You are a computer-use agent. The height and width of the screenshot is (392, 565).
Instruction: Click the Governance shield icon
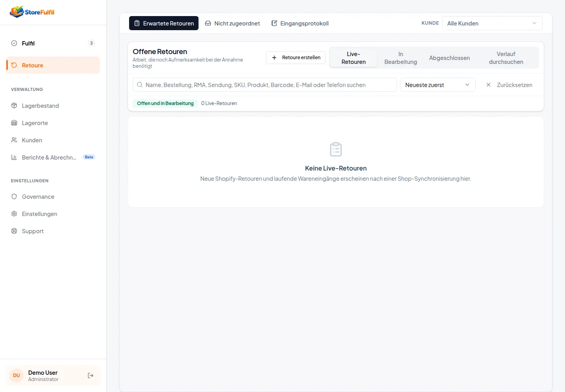tap(14, 196)
